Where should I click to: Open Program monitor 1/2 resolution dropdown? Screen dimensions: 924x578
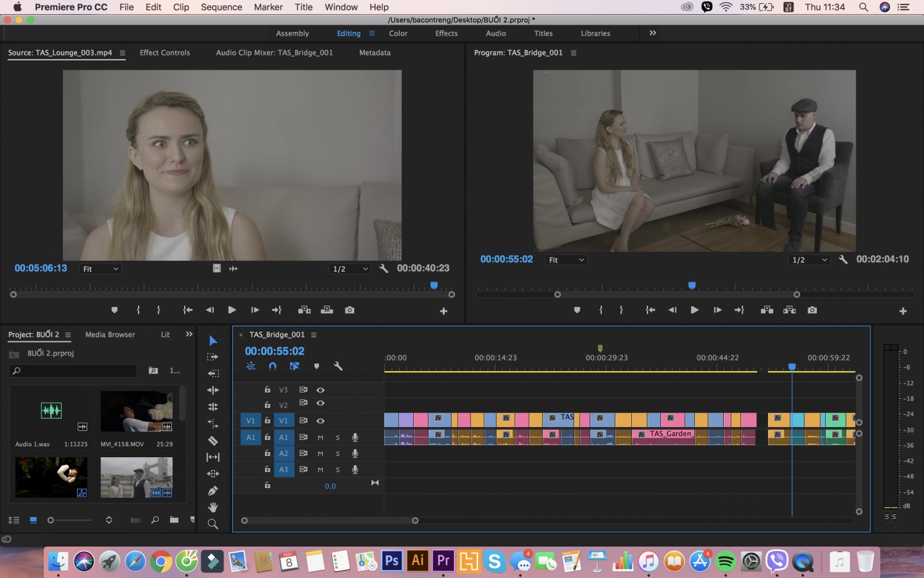(810, 260)
